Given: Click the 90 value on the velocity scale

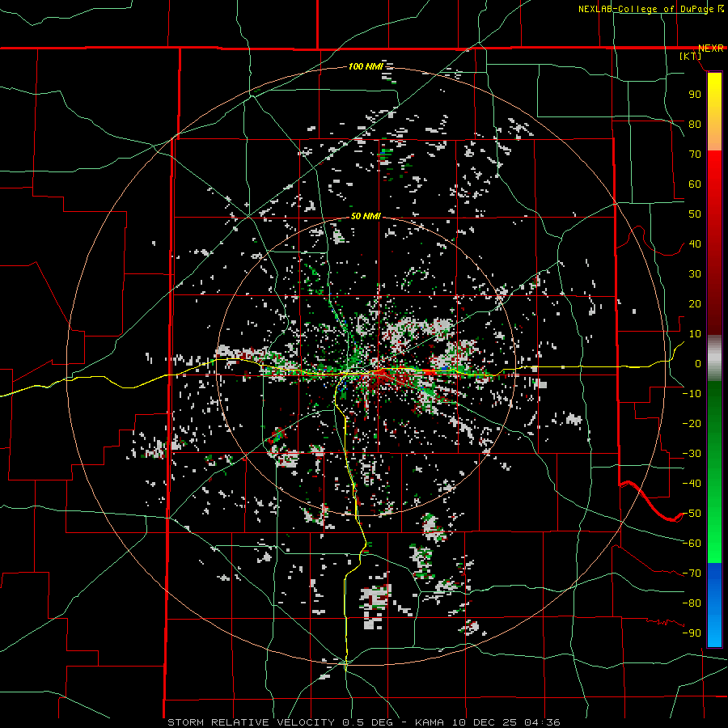Looking at the screenshot, I should pos(695,95).
